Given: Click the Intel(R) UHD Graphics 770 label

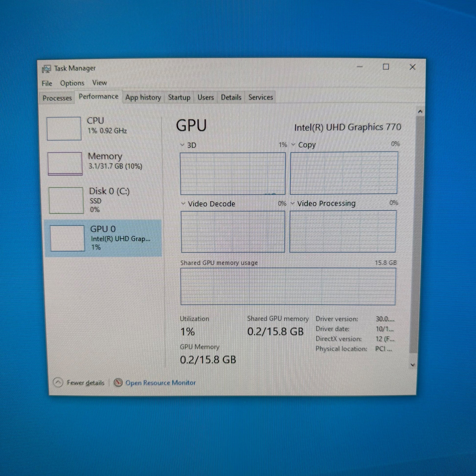Looking at the screenshot, I should pos(348,127).
